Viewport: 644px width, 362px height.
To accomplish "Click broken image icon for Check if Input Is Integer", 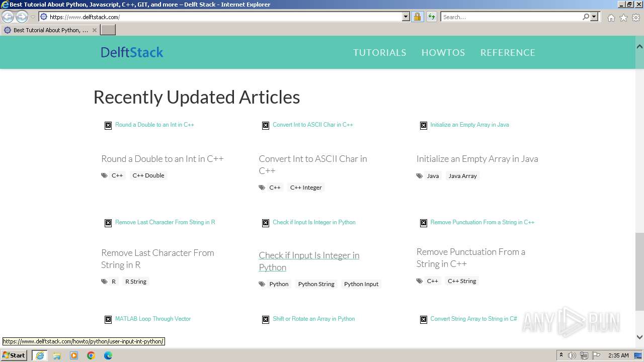I will point(266,223).
